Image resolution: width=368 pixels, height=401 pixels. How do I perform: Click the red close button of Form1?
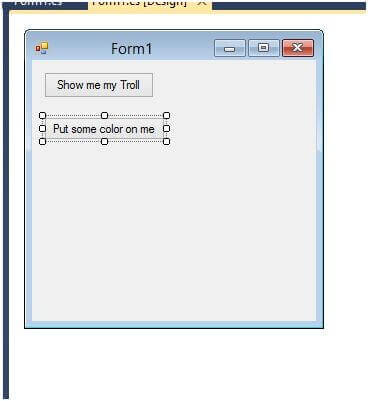(x=298, y=48)
